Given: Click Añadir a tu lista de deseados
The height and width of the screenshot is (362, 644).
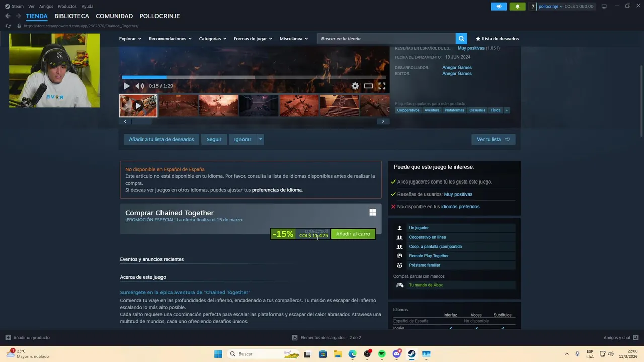Looking at the screenshot, I should [162, 139].
